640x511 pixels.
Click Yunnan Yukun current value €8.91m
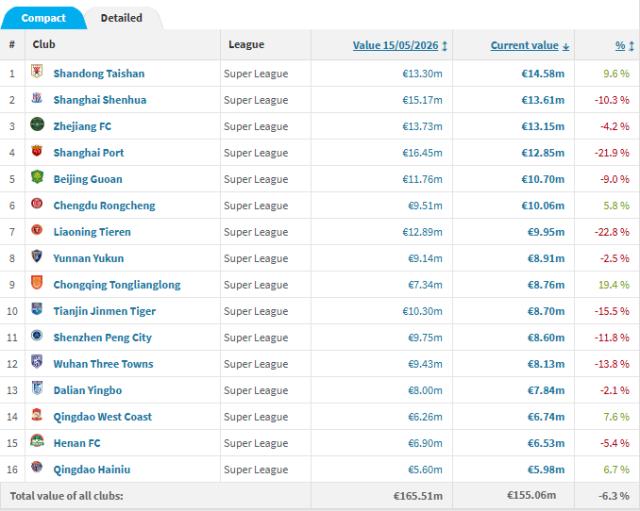click(x=546, y=258)
